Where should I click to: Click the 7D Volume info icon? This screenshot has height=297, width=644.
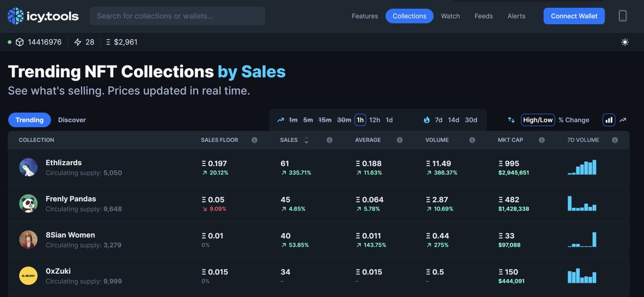pos(615,140)
